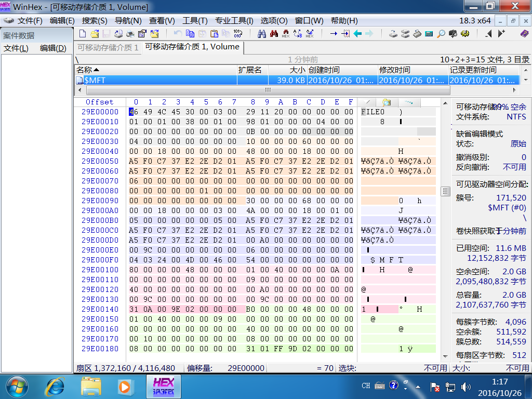Open the 编辑(E) menu

point(62,21)
